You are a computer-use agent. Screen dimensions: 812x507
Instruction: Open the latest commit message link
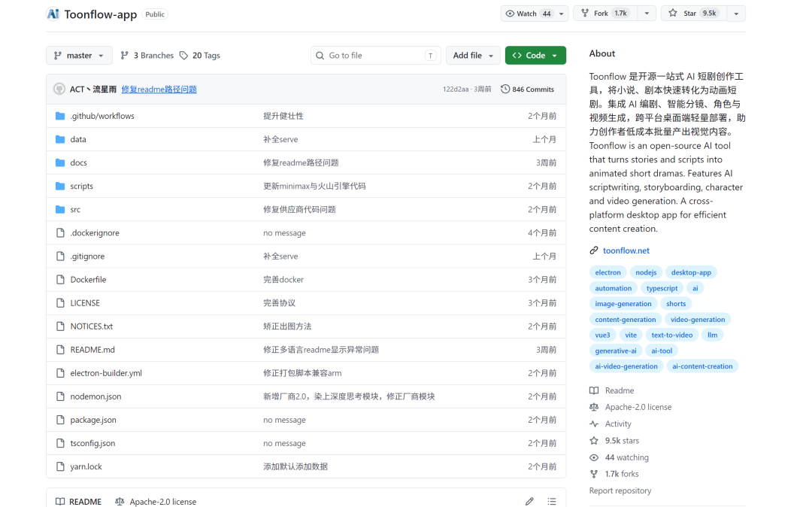coord(159,89)
